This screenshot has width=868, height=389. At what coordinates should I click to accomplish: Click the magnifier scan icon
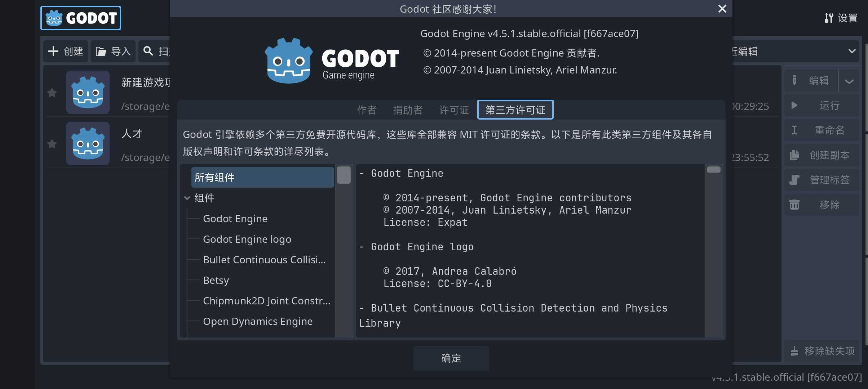(x=148, y=51)
